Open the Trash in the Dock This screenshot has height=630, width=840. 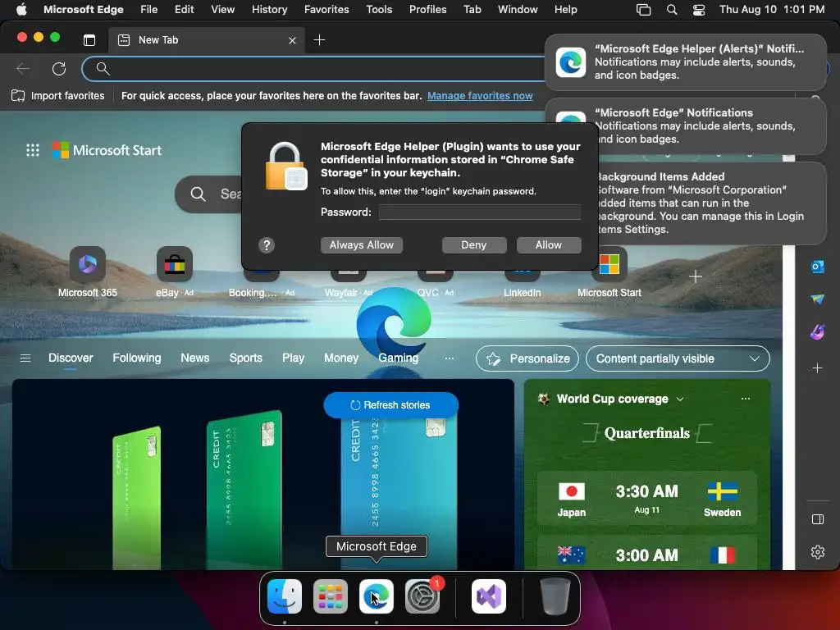coord(555,596)
